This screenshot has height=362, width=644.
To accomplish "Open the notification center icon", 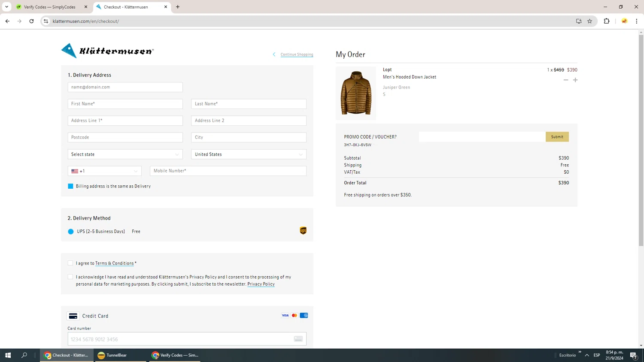I will click(x=634, y=355).
